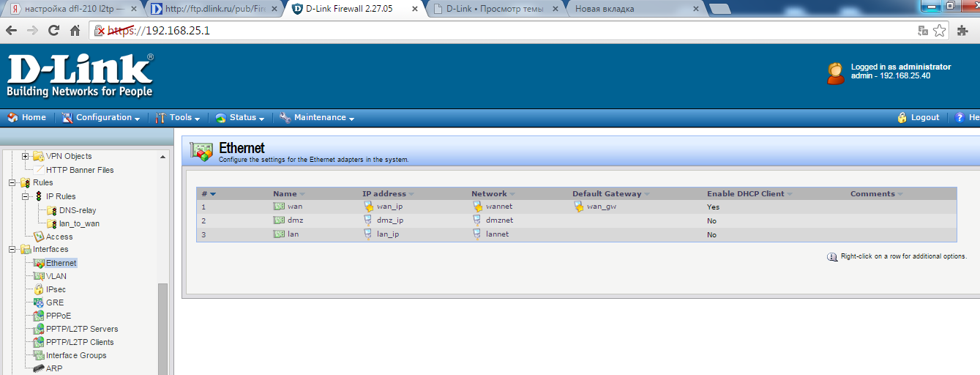The image size is (980, 375).
Task: Click the magnifier icon beside right-click hint
Action: [832, 257]
